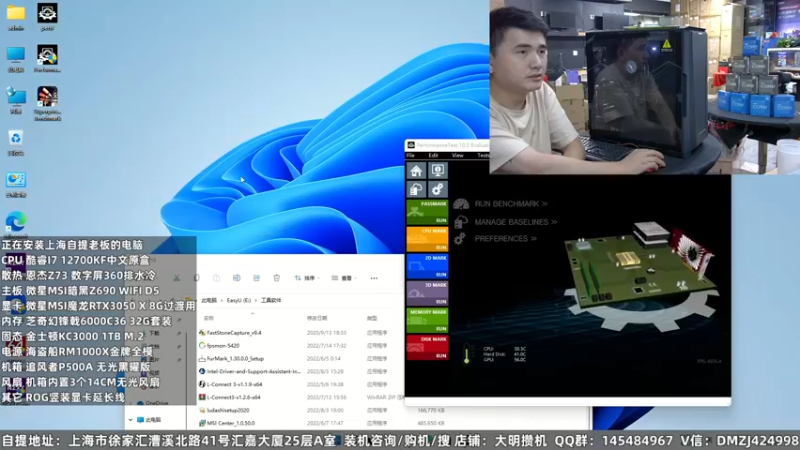
Task: Click the RUN BENCHMARK link
Action: [x=511, y=204]
